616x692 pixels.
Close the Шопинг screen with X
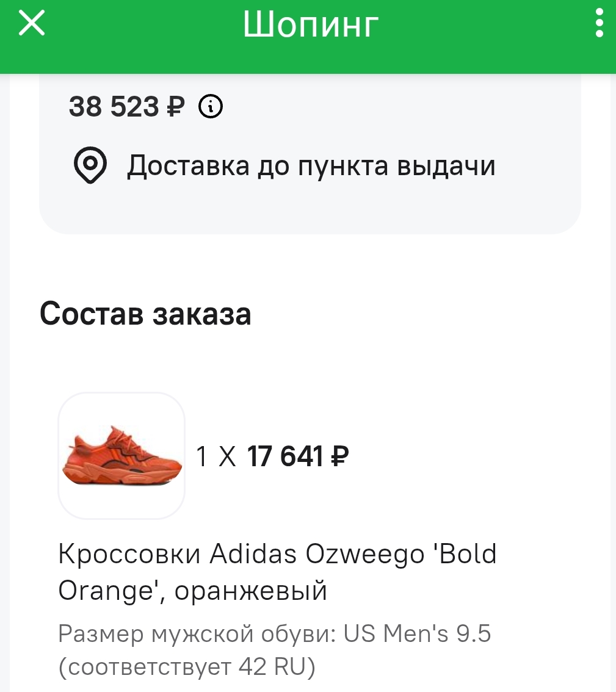tap(32, 24)
